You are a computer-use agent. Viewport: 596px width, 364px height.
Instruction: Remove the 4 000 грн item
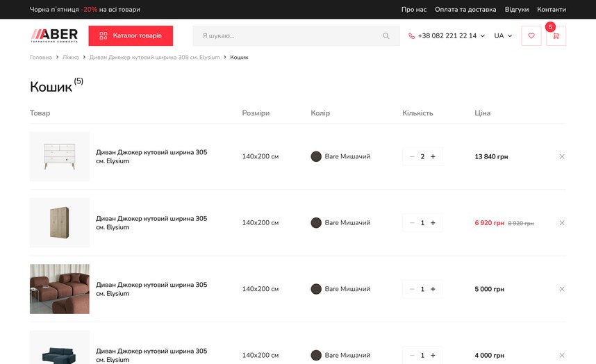click(x=562, y=355)
